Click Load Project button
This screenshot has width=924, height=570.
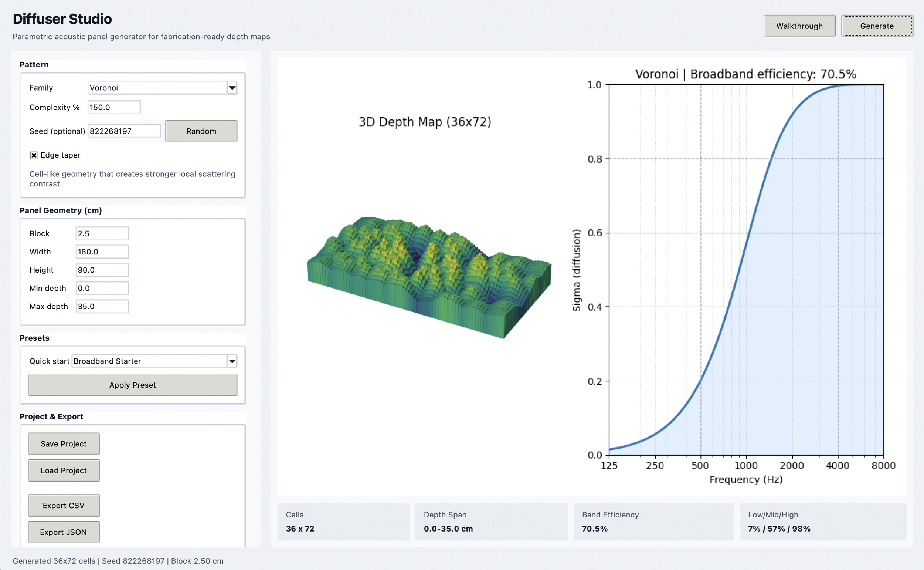[64, 470]
